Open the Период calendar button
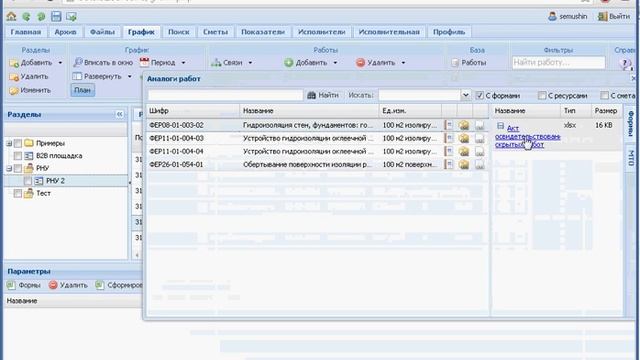Viewport: 640px width, 360px height. [x=158, y=62]
